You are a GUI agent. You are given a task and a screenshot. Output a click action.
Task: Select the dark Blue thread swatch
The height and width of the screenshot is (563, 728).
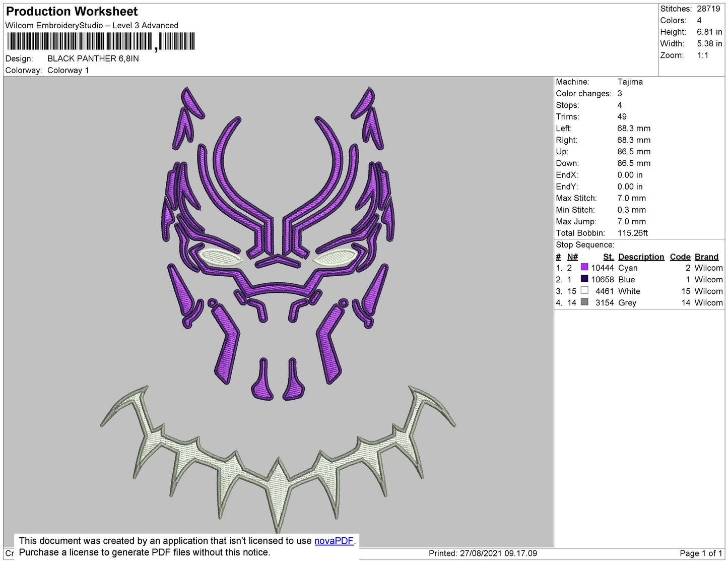584,279
